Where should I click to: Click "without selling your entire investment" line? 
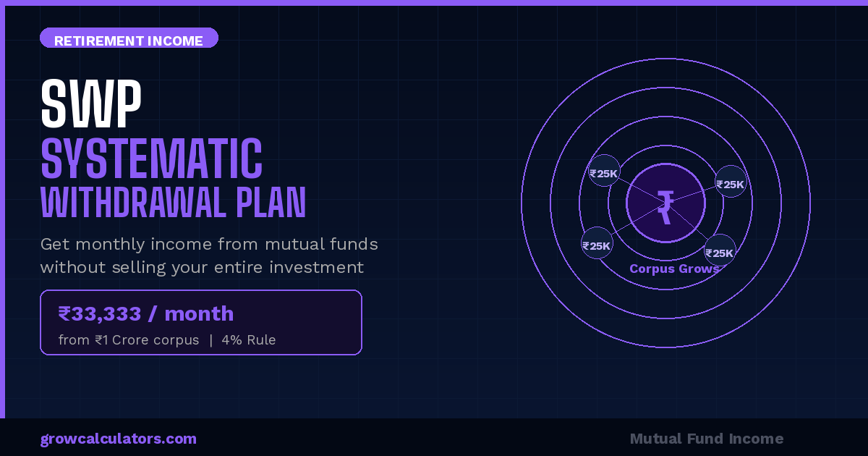tap(202, 267)
